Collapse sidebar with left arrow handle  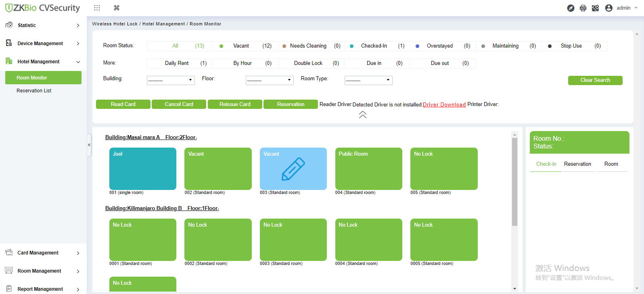click(89, 145)
